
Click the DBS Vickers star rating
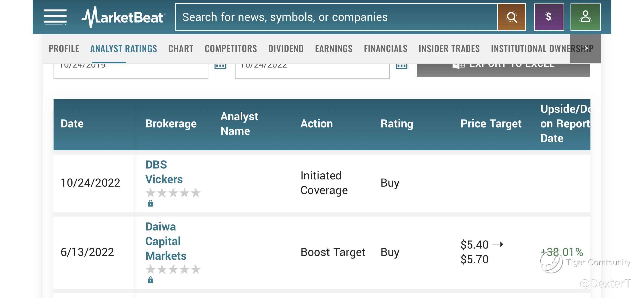click(x=173, y=193)
